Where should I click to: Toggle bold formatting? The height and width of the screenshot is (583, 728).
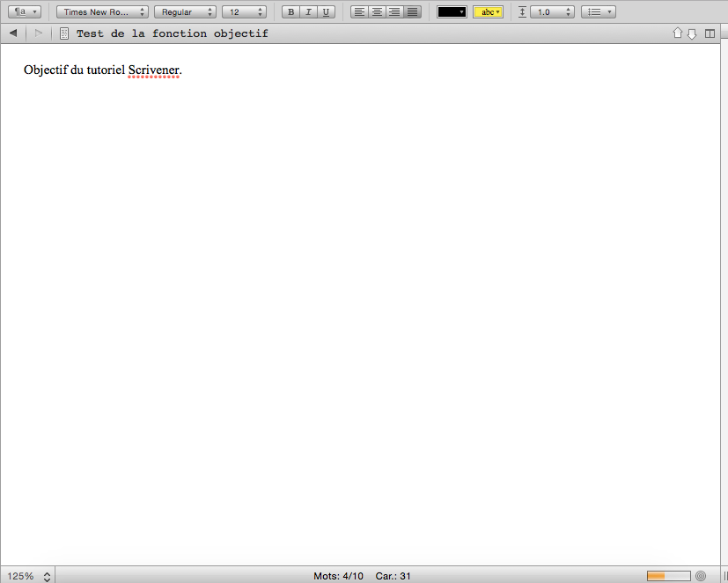(x=290, y=12)
